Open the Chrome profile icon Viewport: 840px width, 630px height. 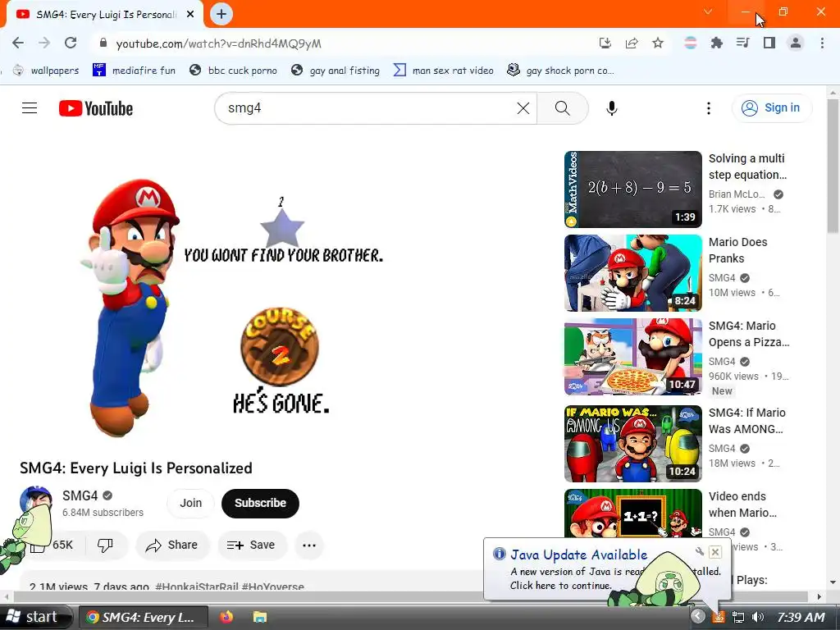(x=796, y=43)
